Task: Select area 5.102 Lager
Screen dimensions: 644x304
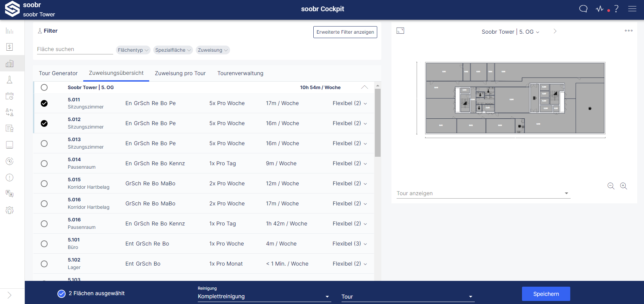Action: (44, 264)
